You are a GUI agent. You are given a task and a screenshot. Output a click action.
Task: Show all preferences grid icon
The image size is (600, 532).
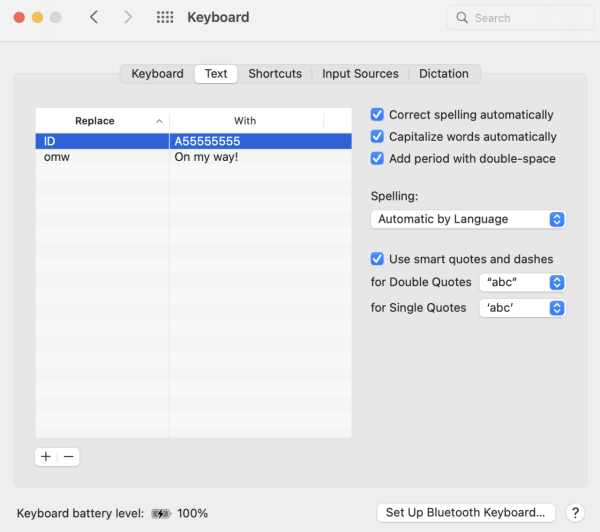click(165, 17)
